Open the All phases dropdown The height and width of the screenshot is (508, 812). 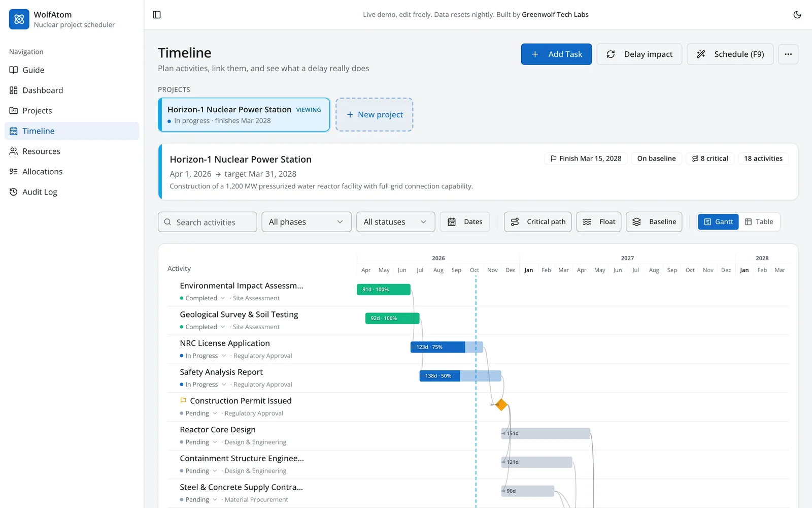click(307, 222)
